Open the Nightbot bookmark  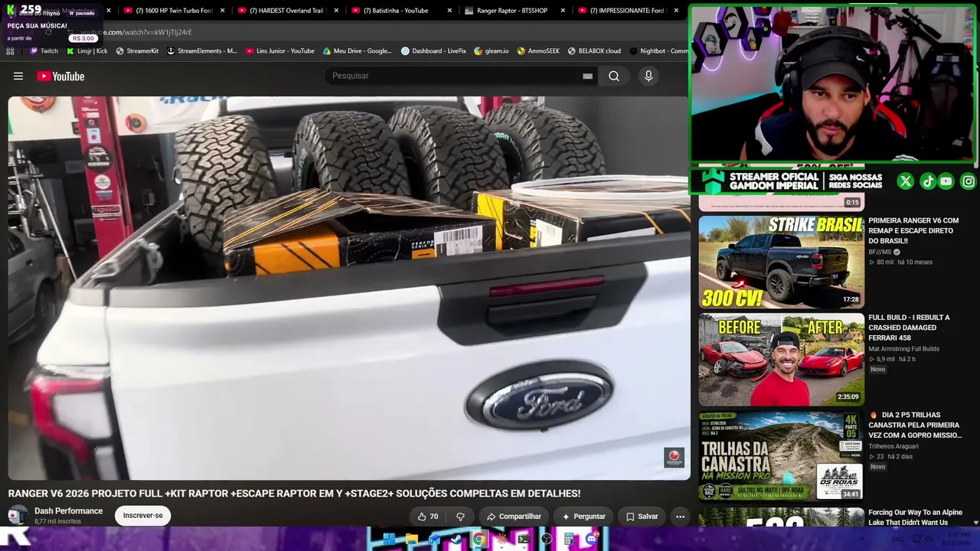(658, 51)
